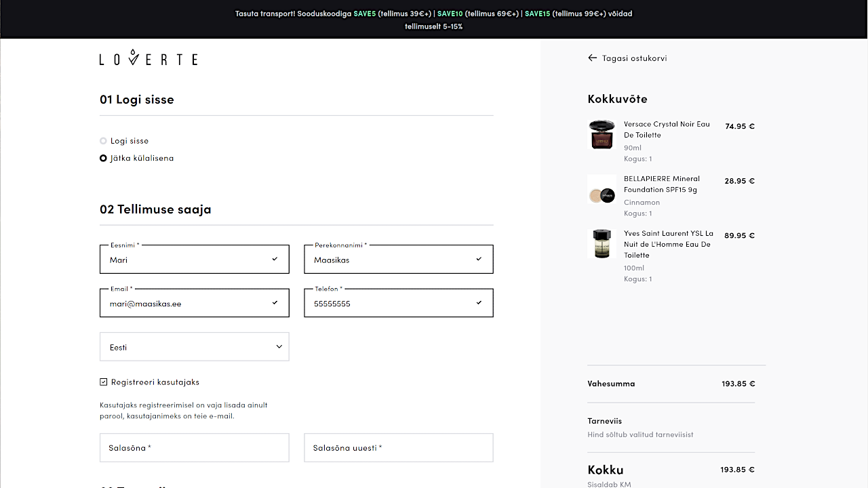Click the 89.95 € price
Viewport: 868px width, 488px height.
point(740,236)
